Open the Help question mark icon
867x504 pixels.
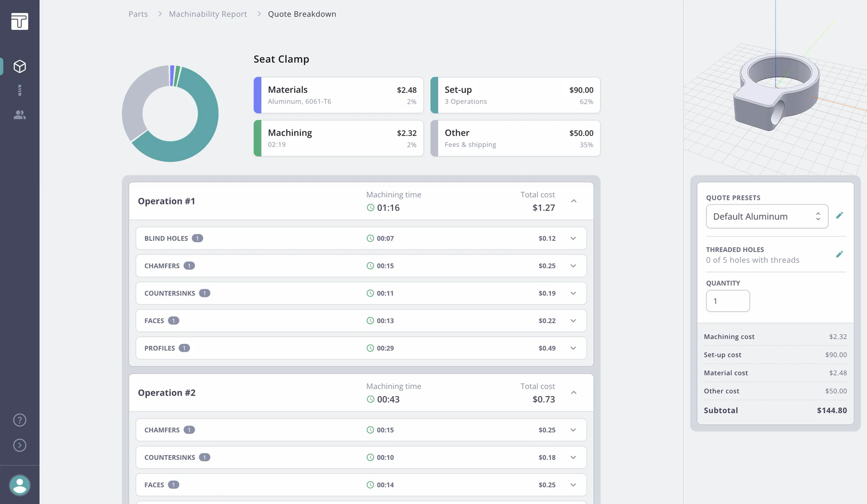pos(20,420)
